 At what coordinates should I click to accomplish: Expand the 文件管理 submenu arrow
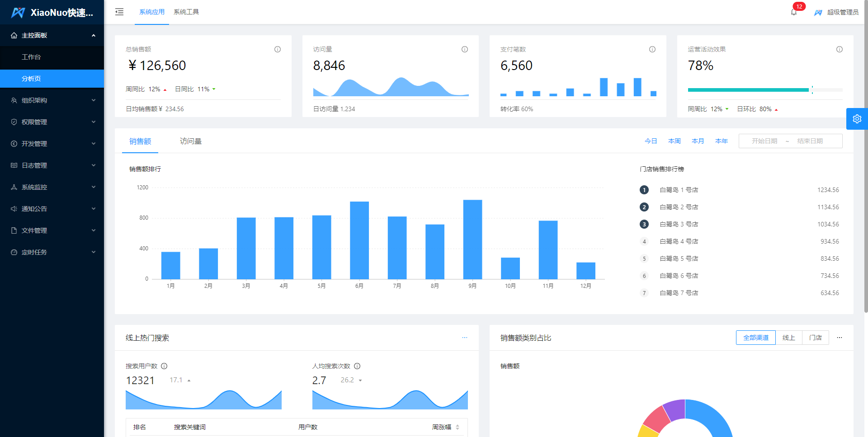tap(94, 230)
